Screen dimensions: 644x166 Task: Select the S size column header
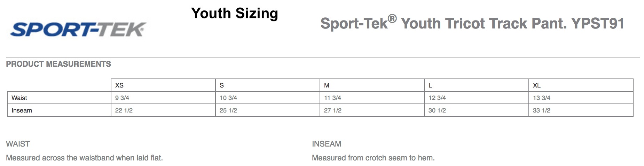coord(222,85)
